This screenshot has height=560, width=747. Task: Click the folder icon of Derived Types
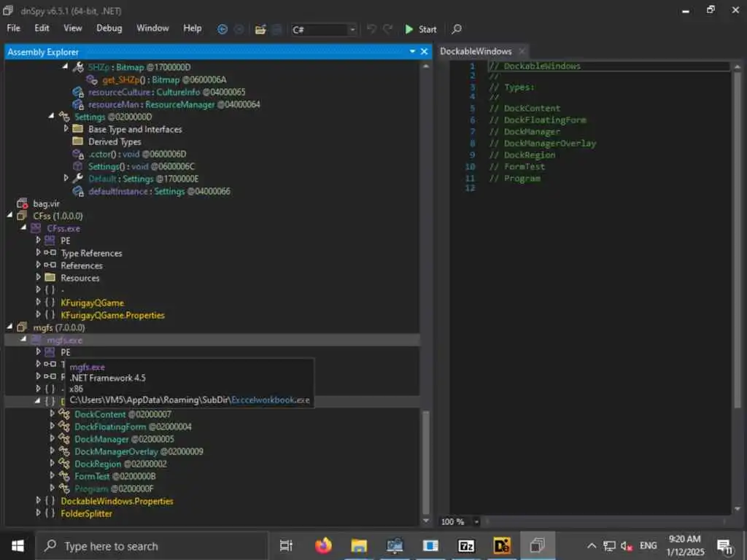coord(77,141)
